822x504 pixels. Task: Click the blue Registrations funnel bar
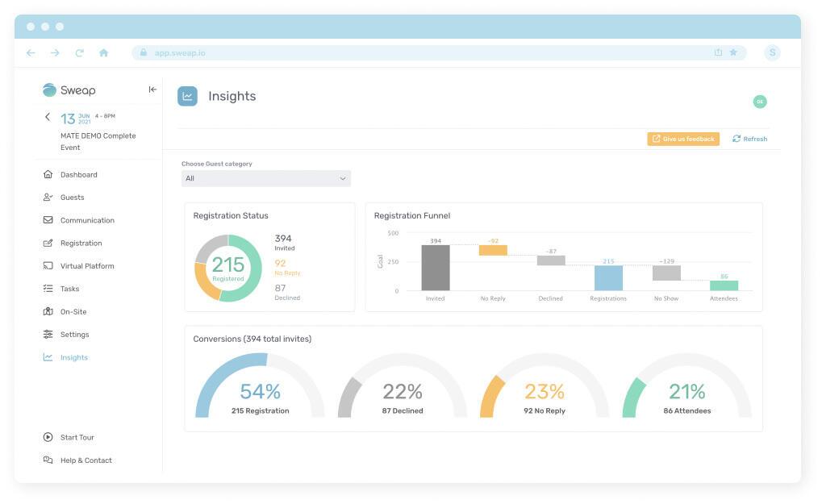tap(608, 277)
